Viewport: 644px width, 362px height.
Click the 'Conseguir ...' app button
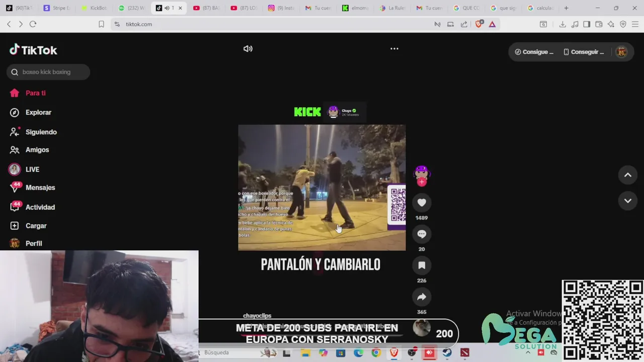pos(584,52)
